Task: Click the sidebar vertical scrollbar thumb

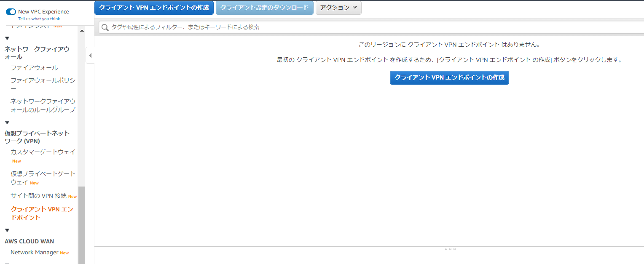Action: click(82, 223)
